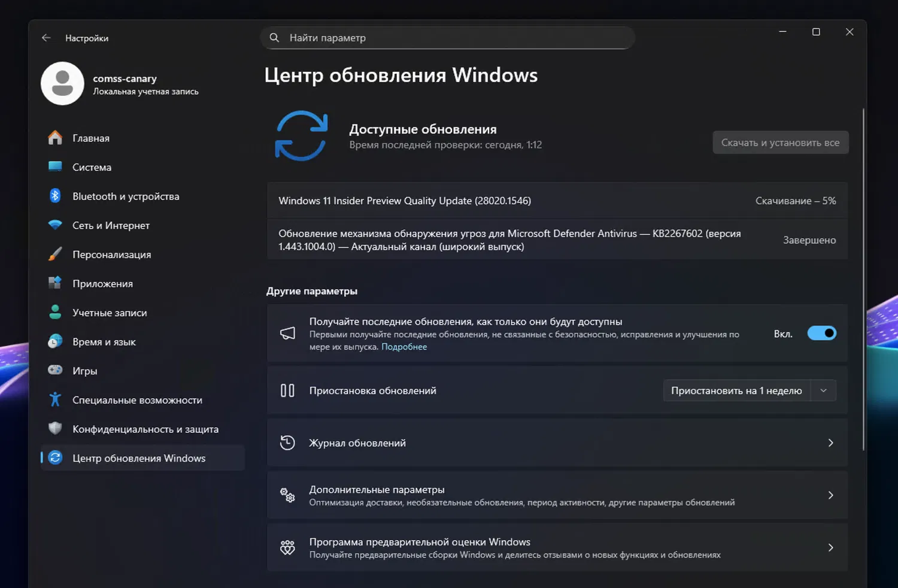Click the Windows Update refresh icon
This screenshot has height=588, width=898.
(302, 135)
